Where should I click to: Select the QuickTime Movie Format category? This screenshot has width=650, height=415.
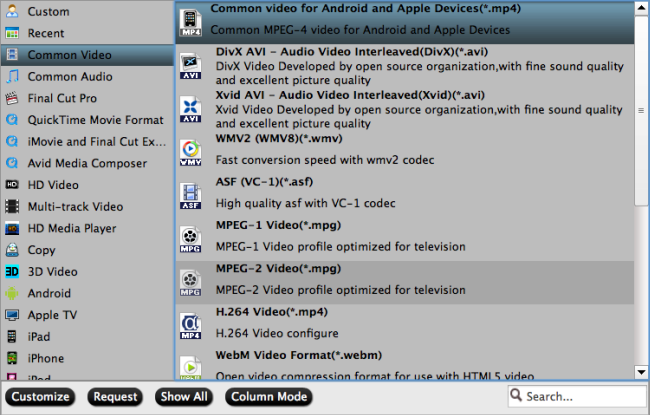coord(87,120)
